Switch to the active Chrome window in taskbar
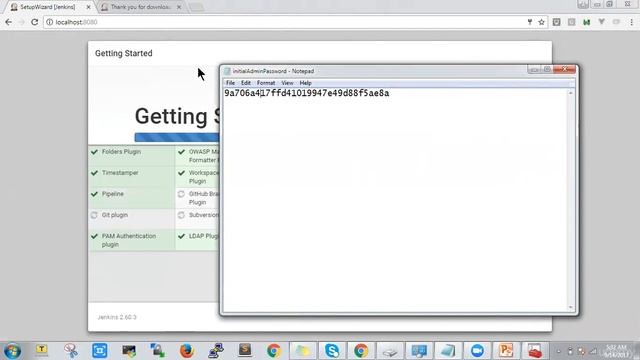The width and height of the screenshot is (640, 360). (x=361, y=351)
